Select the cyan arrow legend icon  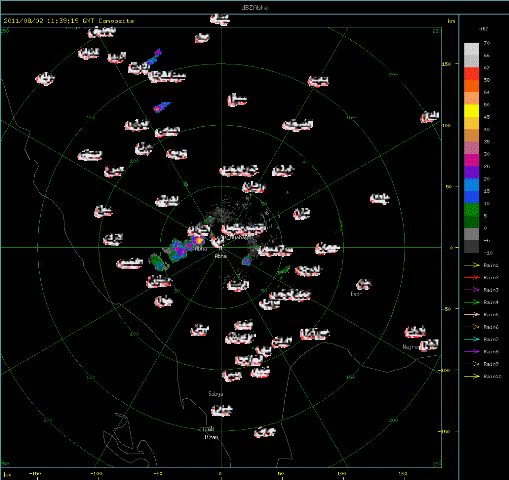coord(472,339)
